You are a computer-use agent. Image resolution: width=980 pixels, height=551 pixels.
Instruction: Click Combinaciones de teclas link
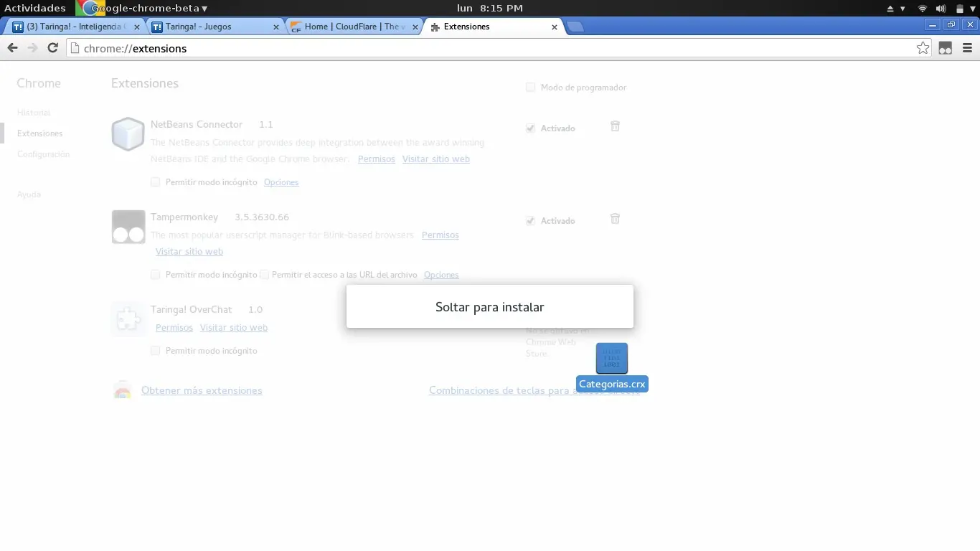534,390
